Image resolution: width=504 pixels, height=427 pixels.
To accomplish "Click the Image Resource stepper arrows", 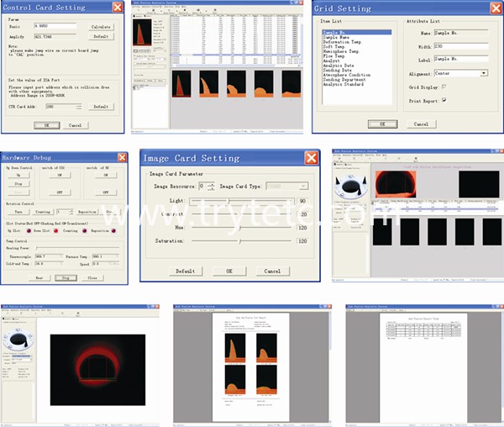I will click(211, 187).
